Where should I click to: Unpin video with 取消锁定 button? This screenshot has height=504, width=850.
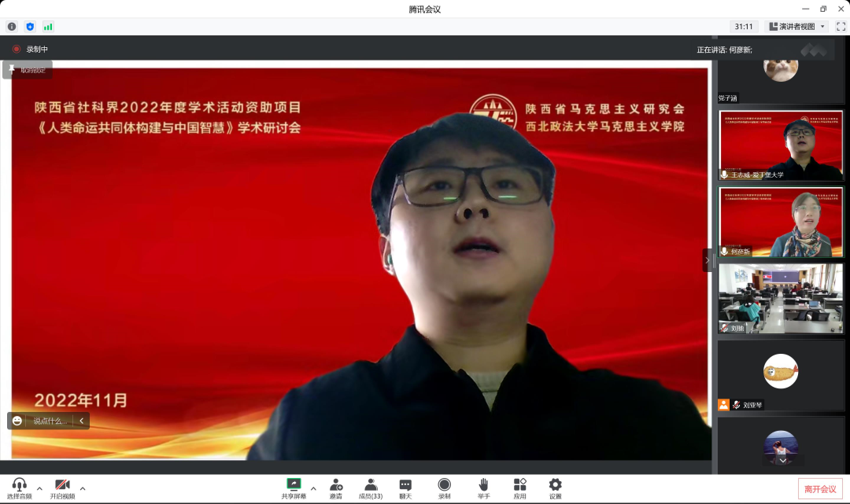[28, 70]
